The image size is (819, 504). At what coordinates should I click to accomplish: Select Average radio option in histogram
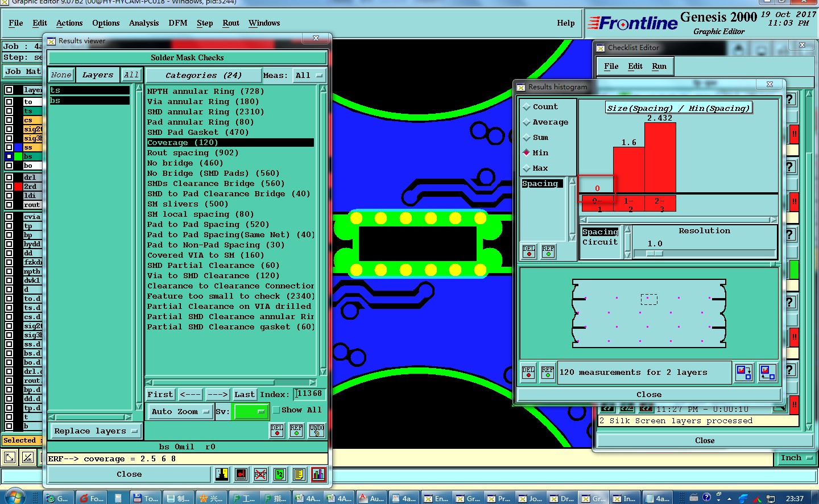click(x=527, y=122)
